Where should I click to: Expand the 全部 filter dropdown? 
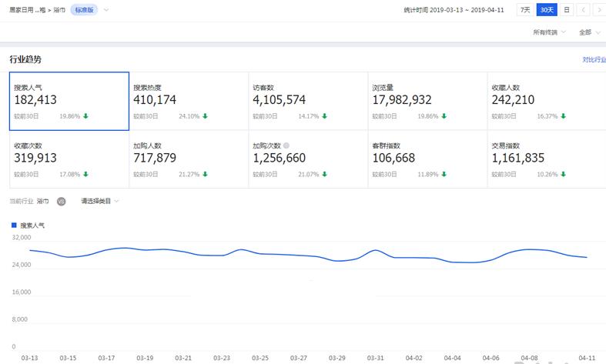click(589, 32)
